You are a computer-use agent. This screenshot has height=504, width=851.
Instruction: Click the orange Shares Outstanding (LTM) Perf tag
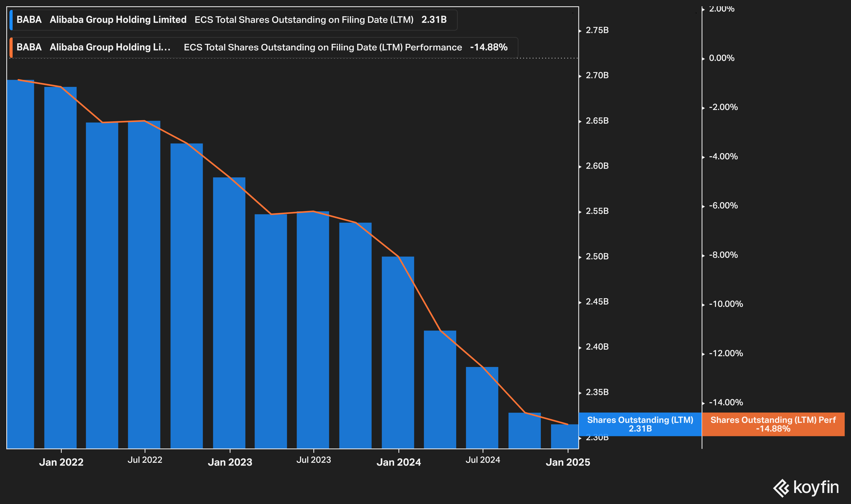(x=773, y=424)
